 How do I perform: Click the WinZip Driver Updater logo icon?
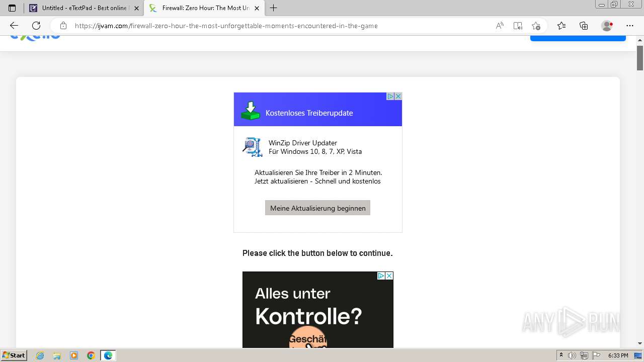[252, 147]
